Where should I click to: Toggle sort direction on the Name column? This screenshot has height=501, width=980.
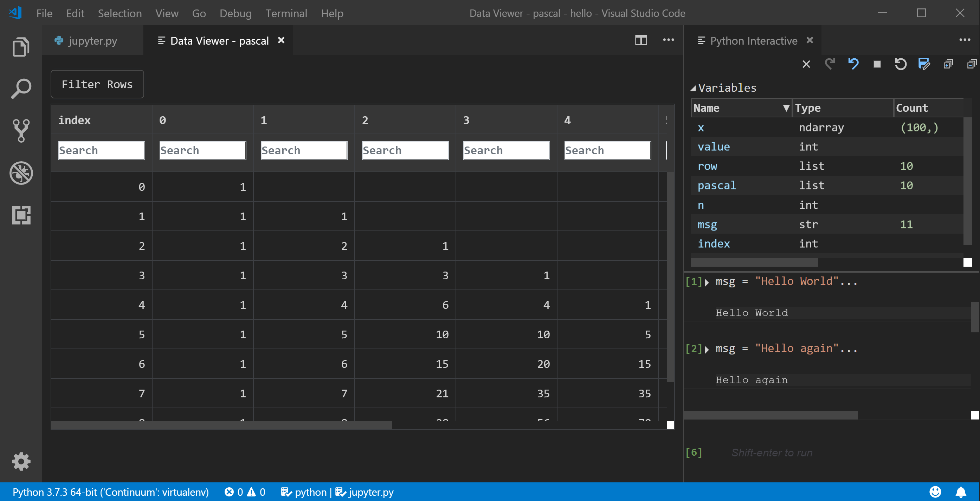[786, 108]
